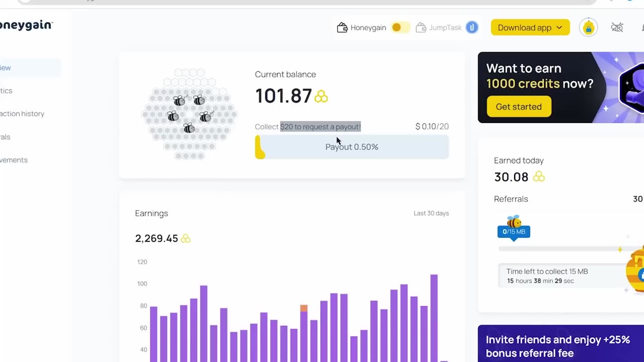The height and width of the screenshot is (362, 644).
Task: Click the Earnings total 2,269.45
Action: tap(156, 238)
